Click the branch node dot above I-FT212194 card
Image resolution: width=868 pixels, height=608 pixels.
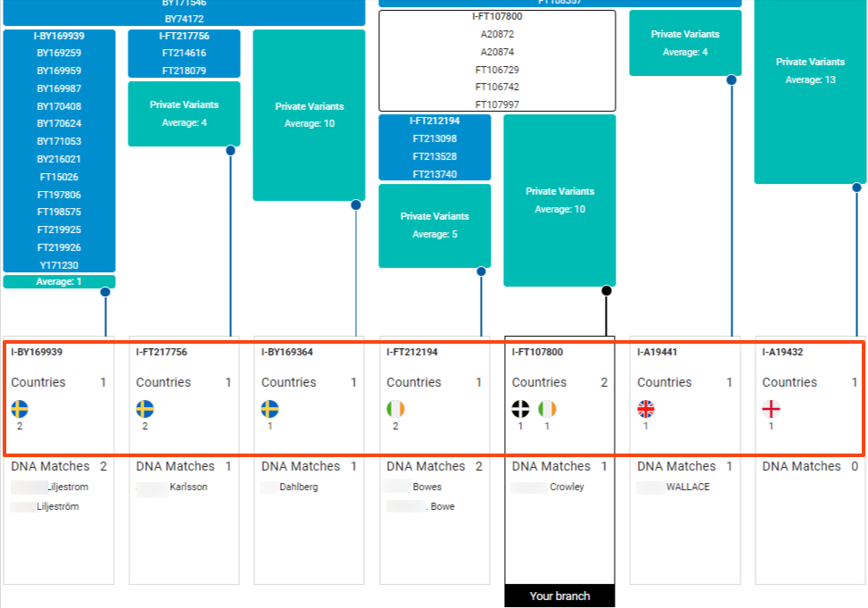click(x=481, y=271)
